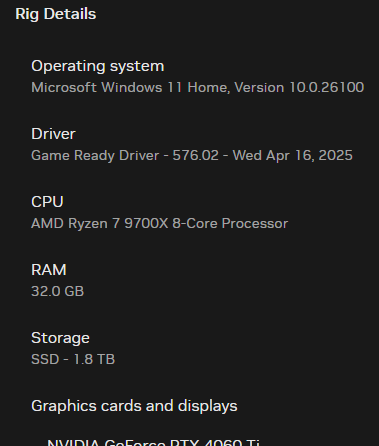Select the CPU label
The image size is (379, 446).
pos(47,202)
